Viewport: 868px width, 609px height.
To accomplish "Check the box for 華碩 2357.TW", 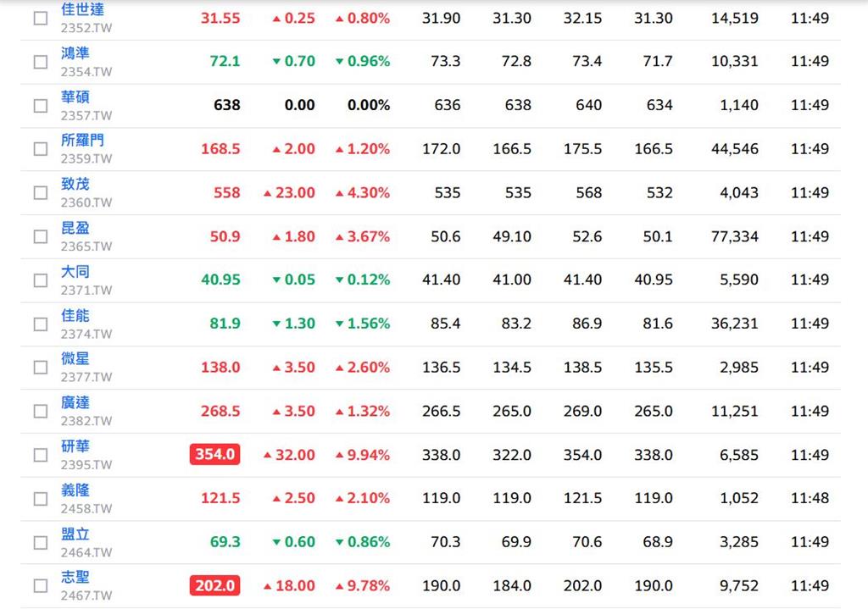I will [41, 106].
